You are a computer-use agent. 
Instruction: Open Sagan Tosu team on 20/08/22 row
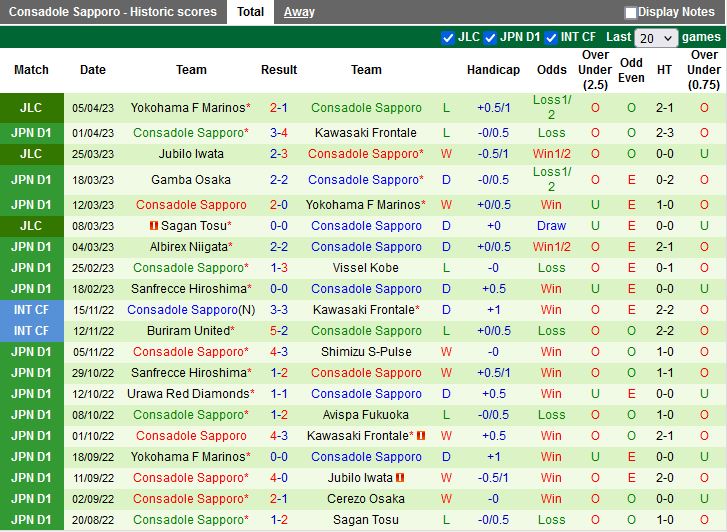(x=366, y=520)
